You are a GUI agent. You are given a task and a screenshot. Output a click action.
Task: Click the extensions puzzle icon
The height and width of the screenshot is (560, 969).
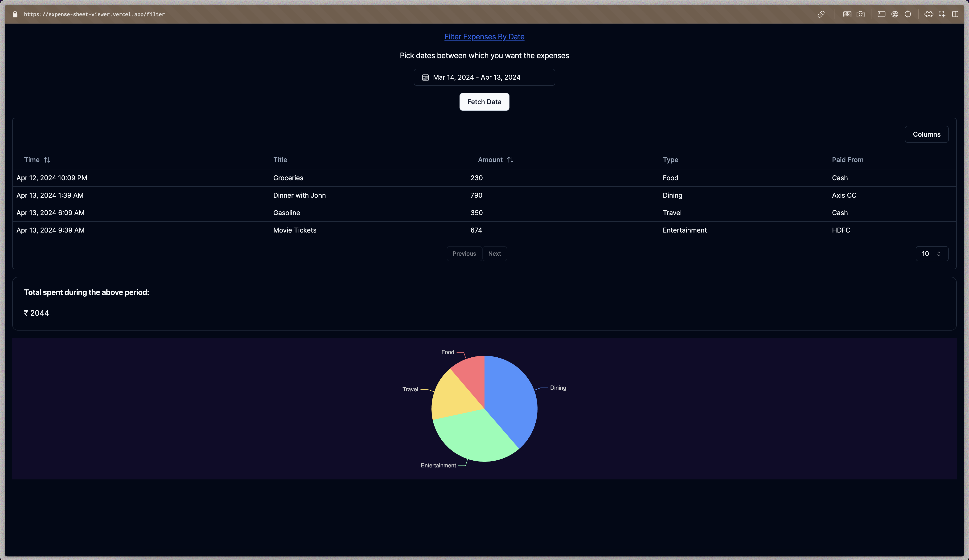pos(929,14)
